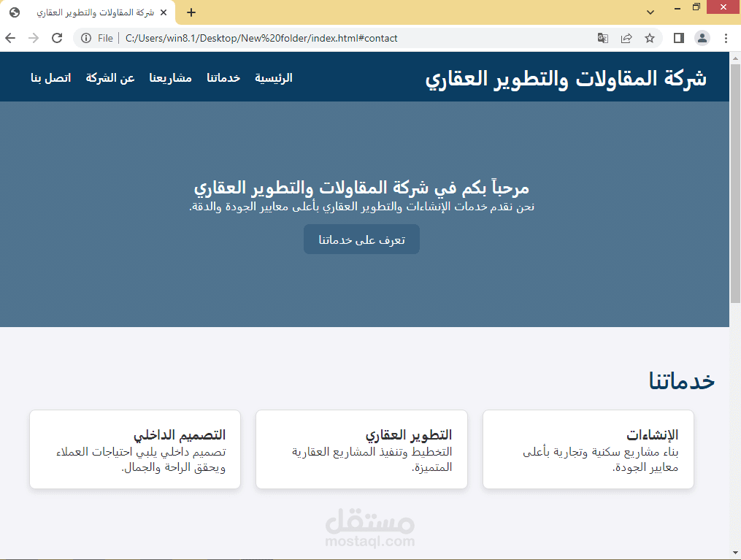741x560 pixels.
Task: Open the site info icon beside File
Action: coord(86,38)
